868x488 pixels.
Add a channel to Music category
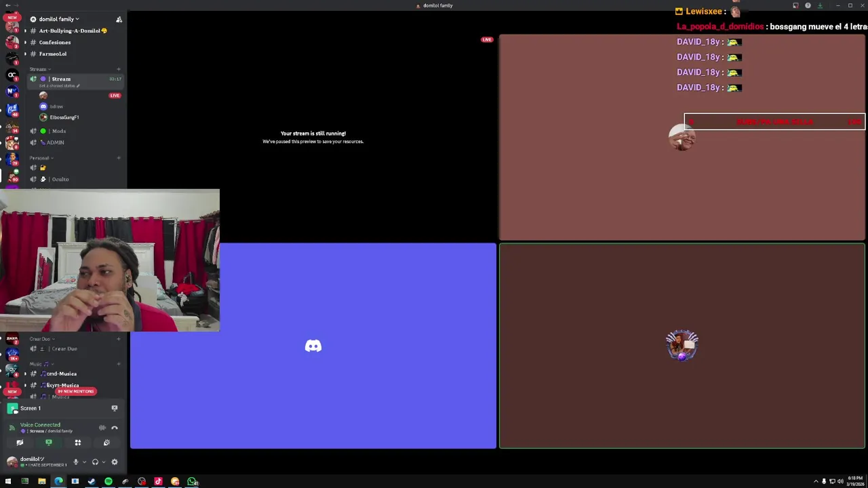(119, 364)
